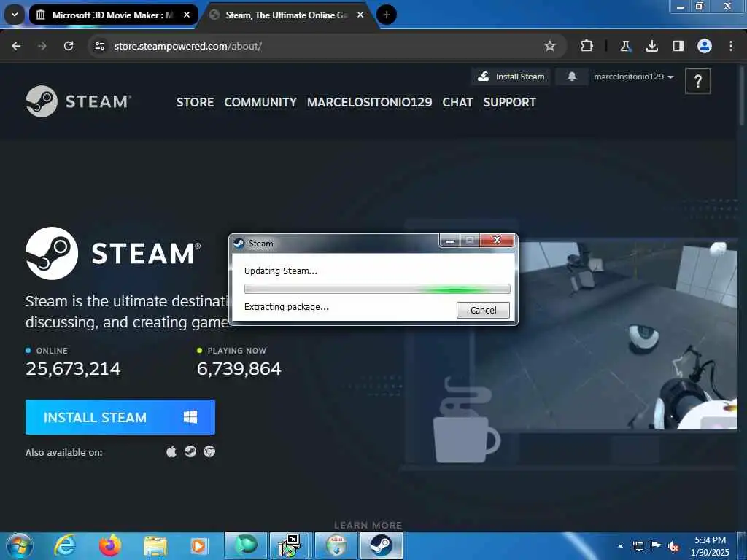Open the taskbar clock showing 5:34 PM

click(710, 545)
